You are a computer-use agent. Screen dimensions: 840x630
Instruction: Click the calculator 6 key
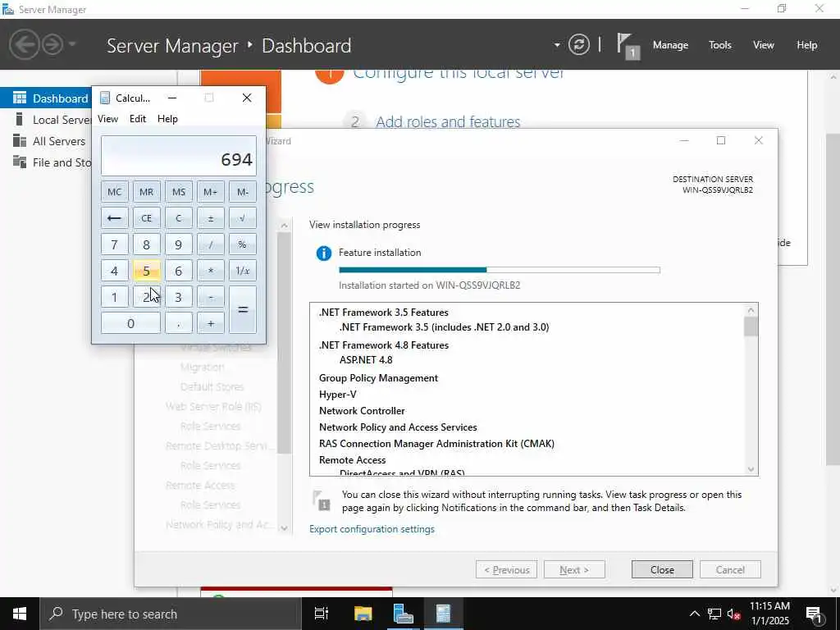178,271
